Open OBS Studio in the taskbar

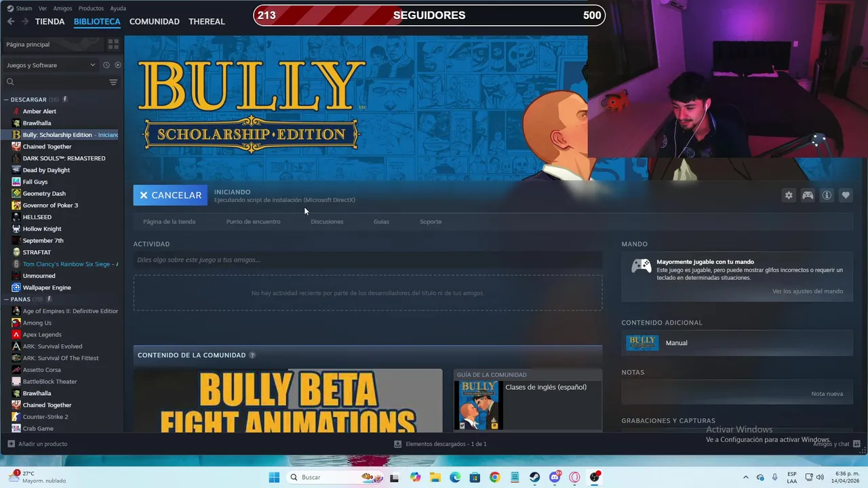coord(595,477)
